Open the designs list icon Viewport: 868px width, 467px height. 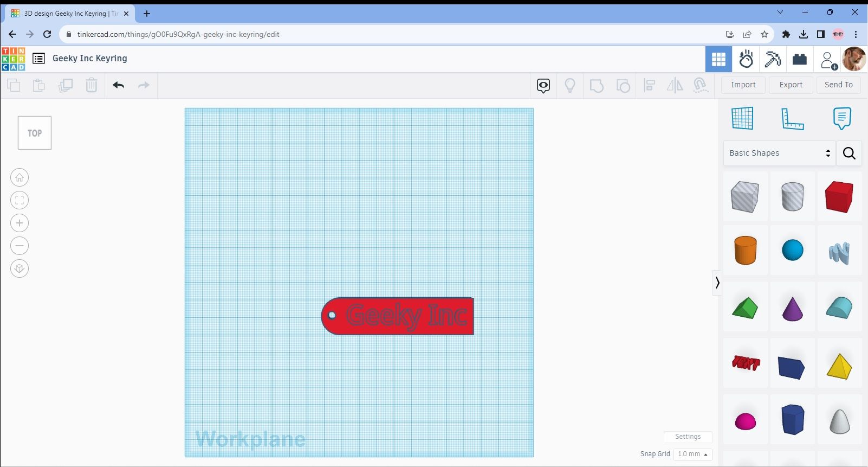tap(38, 59)
